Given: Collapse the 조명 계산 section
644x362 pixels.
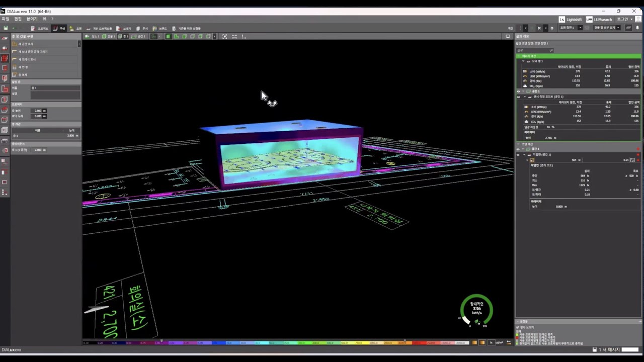Looking at the screenshot, I should pos(519,144).
